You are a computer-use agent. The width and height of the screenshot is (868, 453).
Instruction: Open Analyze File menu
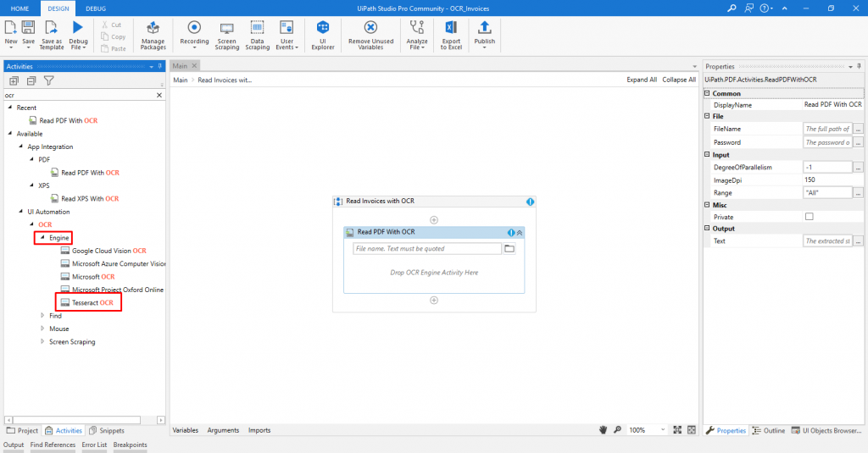pyautogui.click(x=417, y=36)
